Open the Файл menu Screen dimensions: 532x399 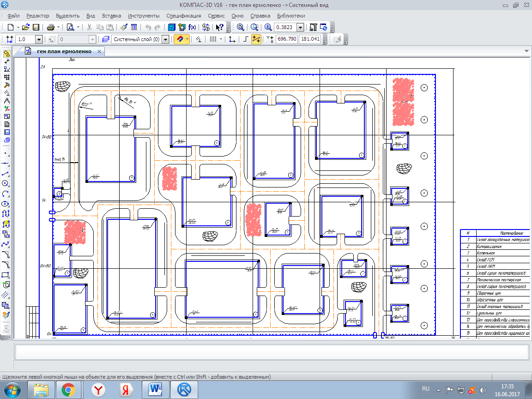click(x=13, y=16)
